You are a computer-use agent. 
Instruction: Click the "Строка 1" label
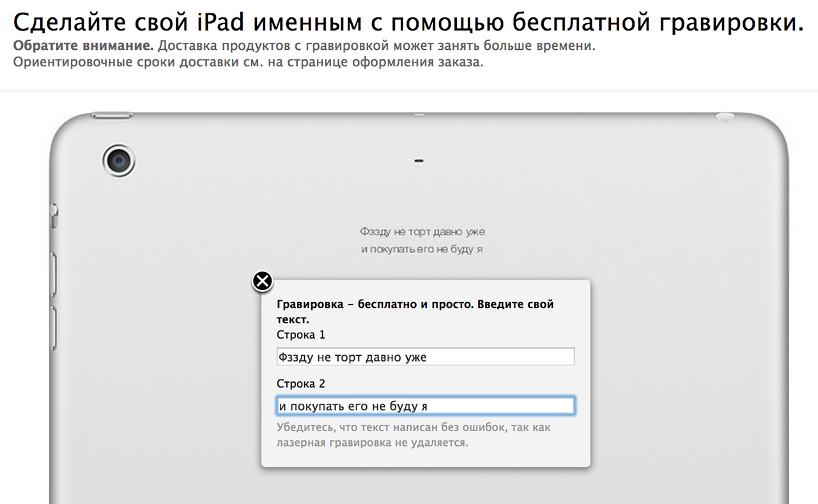(301, 335)
